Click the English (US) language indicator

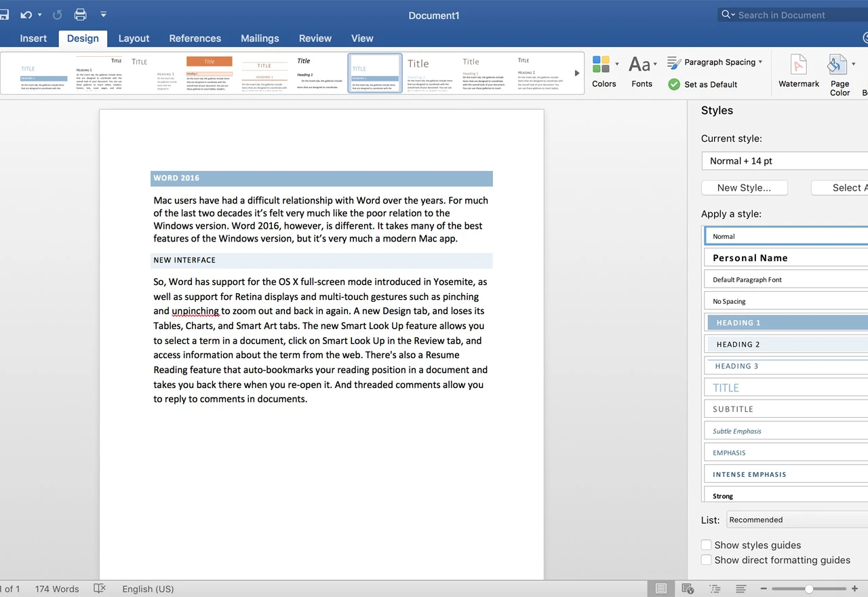(148, 589)
